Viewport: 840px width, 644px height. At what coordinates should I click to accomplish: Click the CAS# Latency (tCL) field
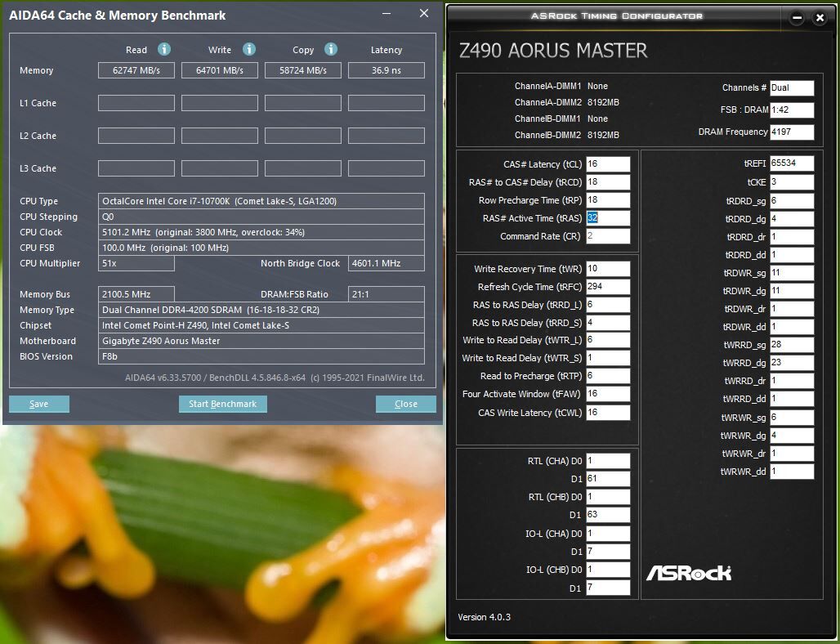click(608, 164)
